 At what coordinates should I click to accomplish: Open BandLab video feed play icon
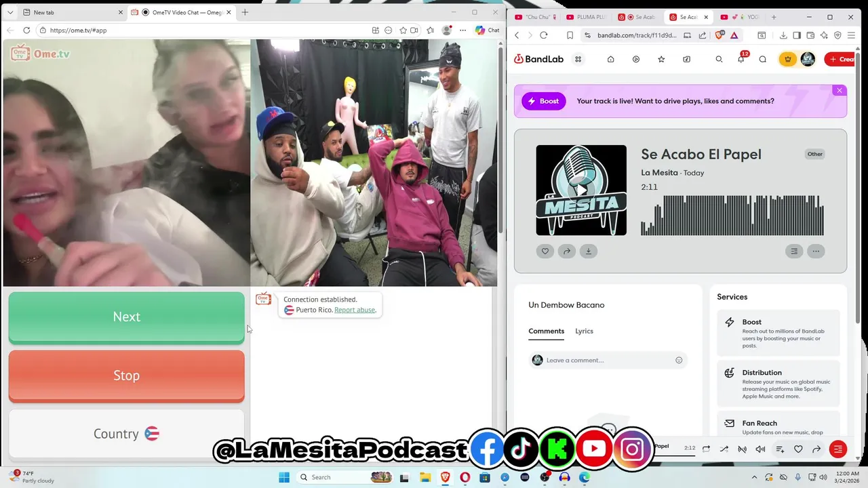point(635,59)
